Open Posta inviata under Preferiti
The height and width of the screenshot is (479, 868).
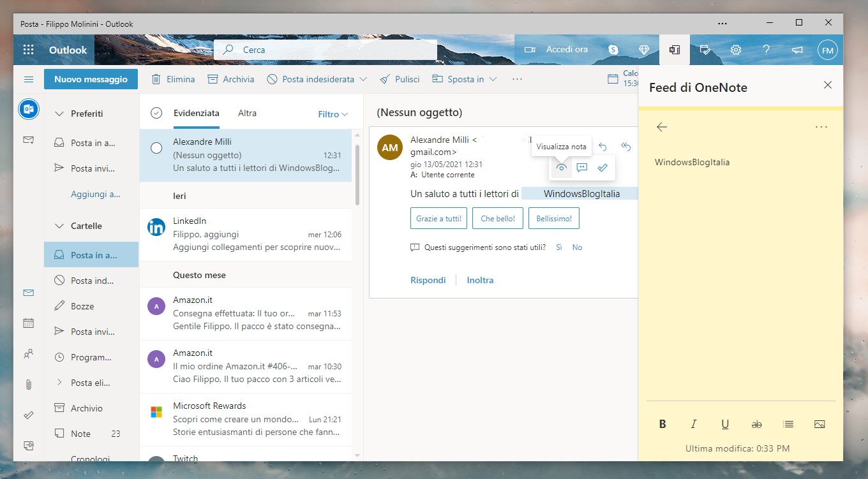(x=91, y=168)
